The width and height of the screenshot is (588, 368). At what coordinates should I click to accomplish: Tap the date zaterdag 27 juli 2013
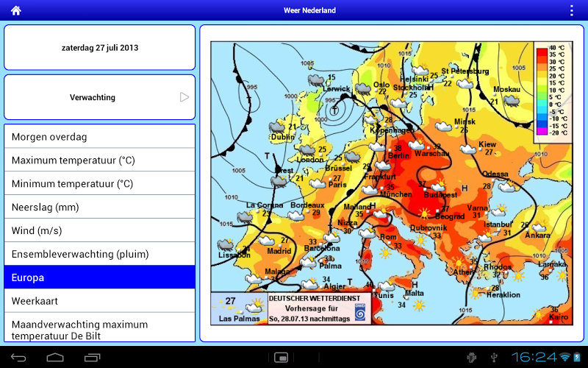tap(100, 48)
